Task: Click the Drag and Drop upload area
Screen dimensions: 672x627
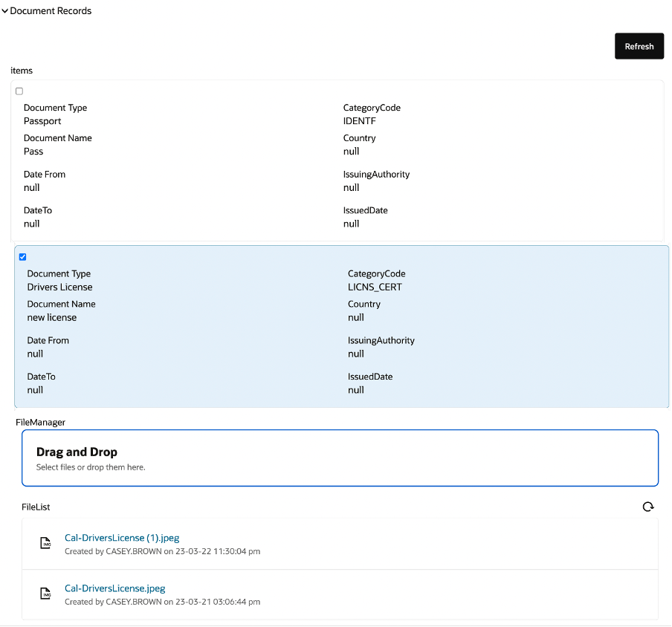Action: point(340,457)
